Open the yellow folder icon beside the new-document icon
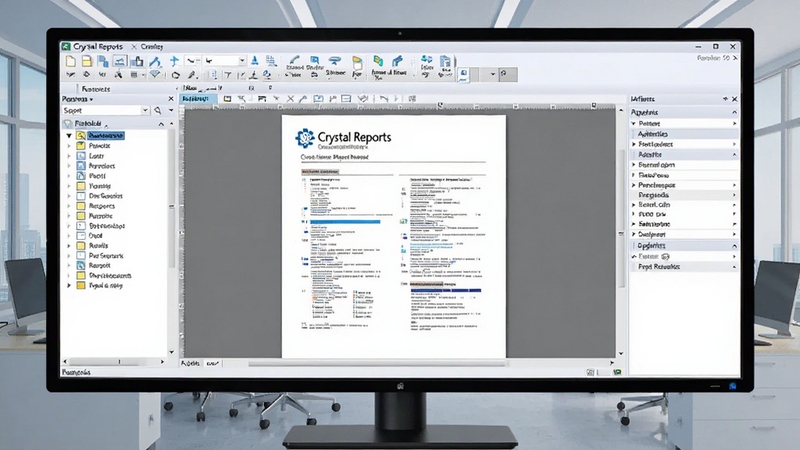The width and height of the screenshot is (800, 450). (87, 61)
